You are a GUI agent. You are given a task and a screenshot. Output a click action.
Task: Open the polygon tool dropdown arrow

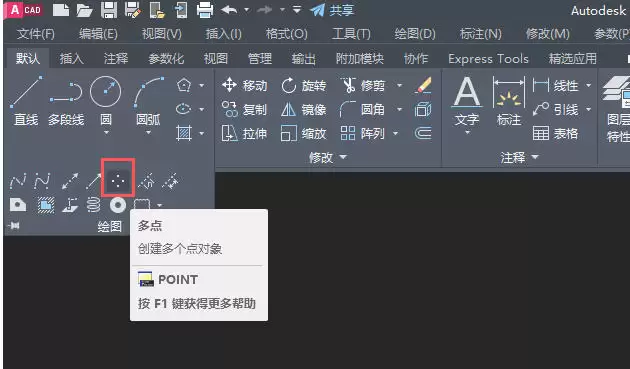tap(202, 85)
